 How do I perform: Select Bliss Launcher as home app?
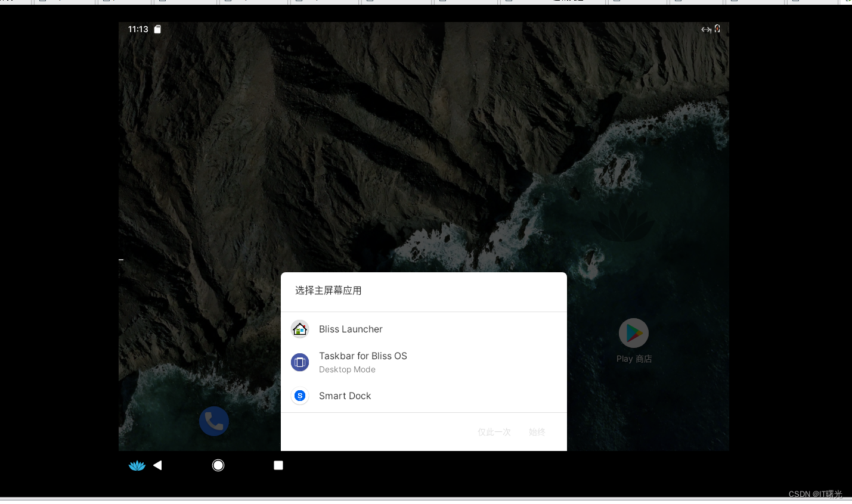coord(423,329)
